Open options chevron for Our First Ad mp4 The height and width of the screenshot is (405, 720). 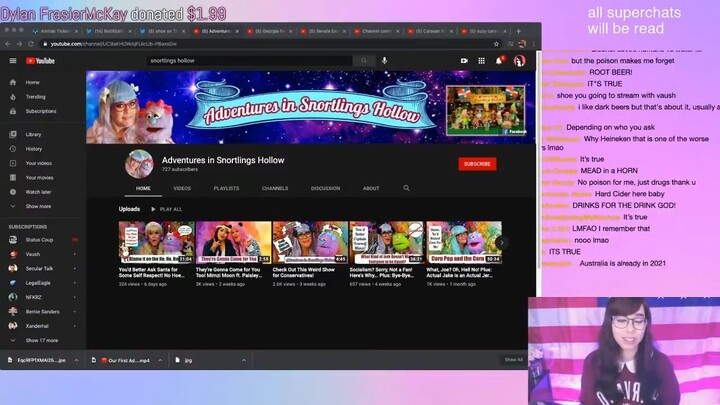[x=160, y=360]
